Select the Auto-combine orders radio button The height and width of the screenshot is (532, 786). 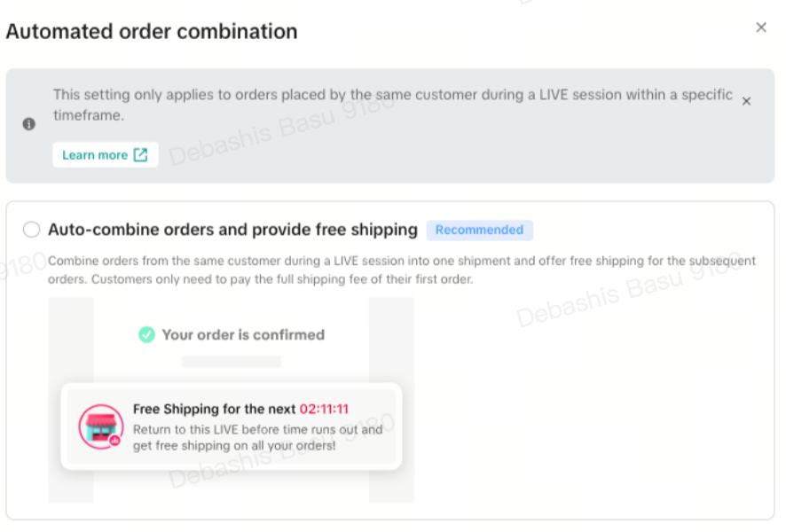tap(32, 230)
